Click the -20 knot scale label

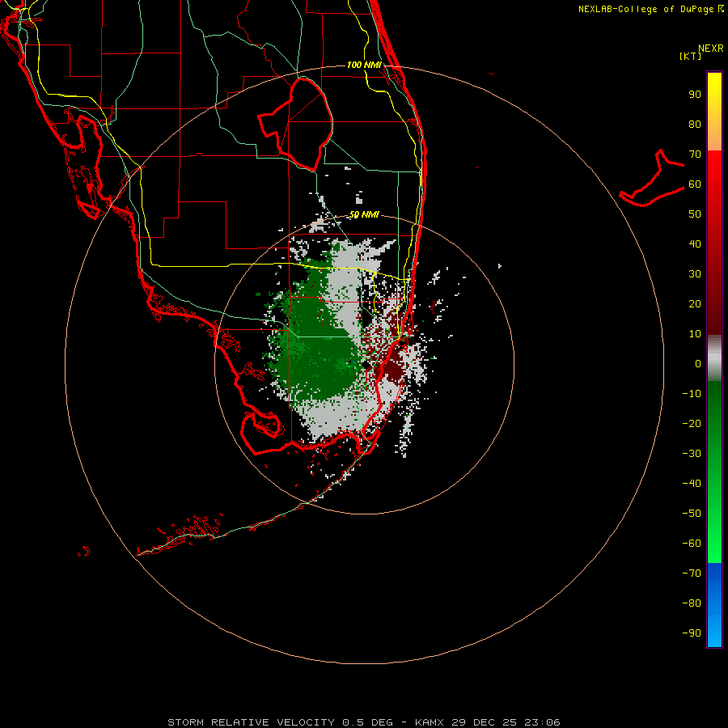(x=692, y=423)
